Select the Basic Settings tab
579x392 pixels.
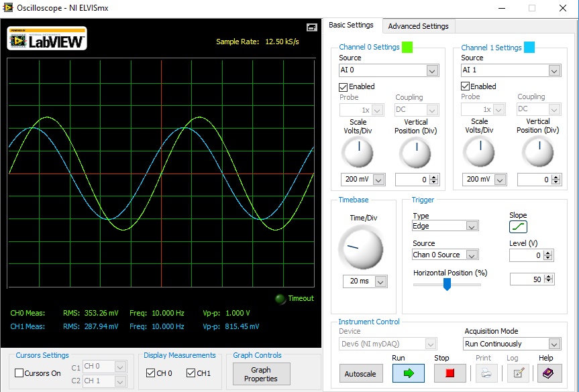pos(351,25)
